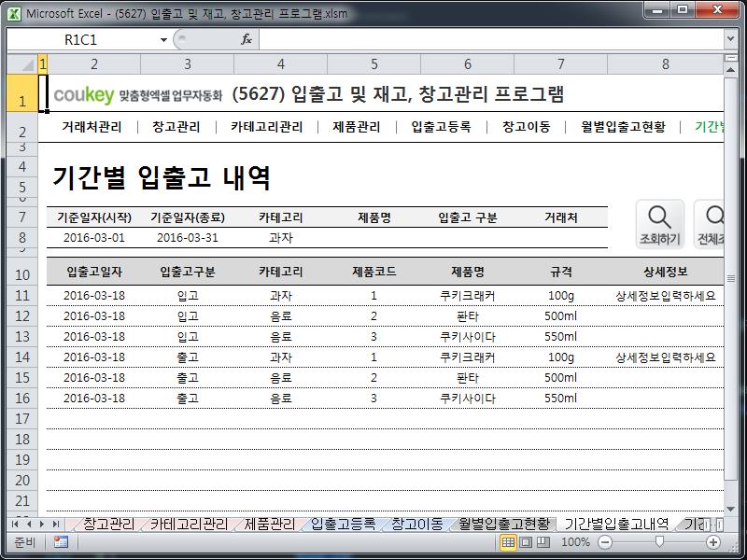Switch to 제품관리 sheet tab

point(270,525)
